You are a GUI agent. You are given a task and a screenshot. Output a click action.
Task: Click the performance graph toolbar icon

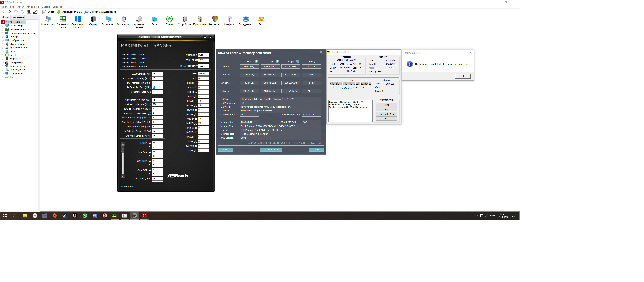click(35, 12)
